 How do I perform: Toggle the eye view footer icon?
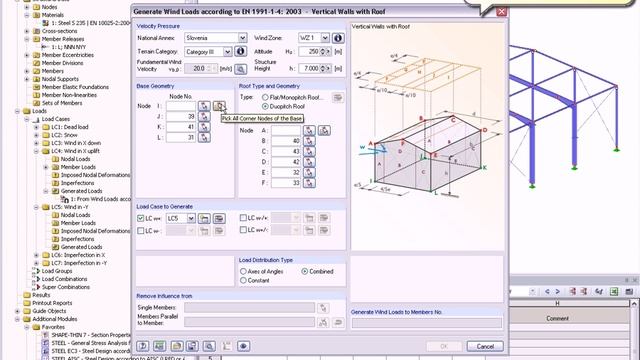(x=243, y=346)
